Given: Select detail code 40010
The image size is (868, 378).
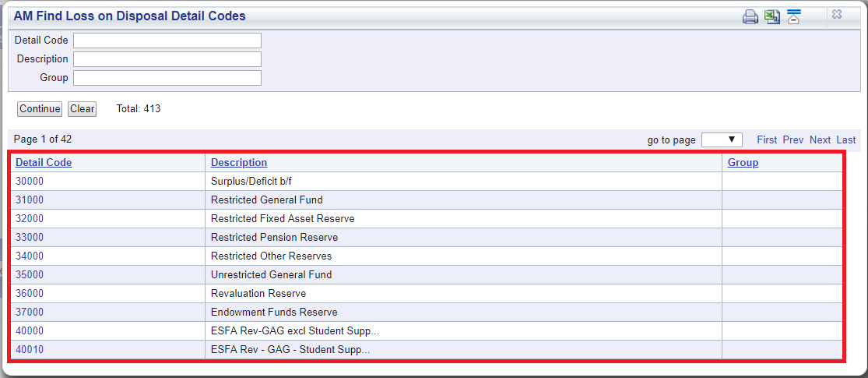Looking at the screenshot, I should coord(30,350).
